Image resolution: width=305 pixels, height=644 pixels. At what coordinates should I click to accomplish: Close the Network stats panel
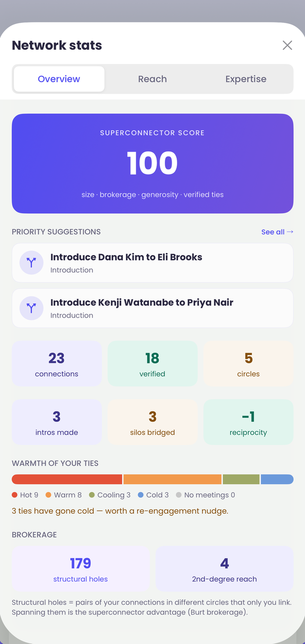tap(287, 45)
